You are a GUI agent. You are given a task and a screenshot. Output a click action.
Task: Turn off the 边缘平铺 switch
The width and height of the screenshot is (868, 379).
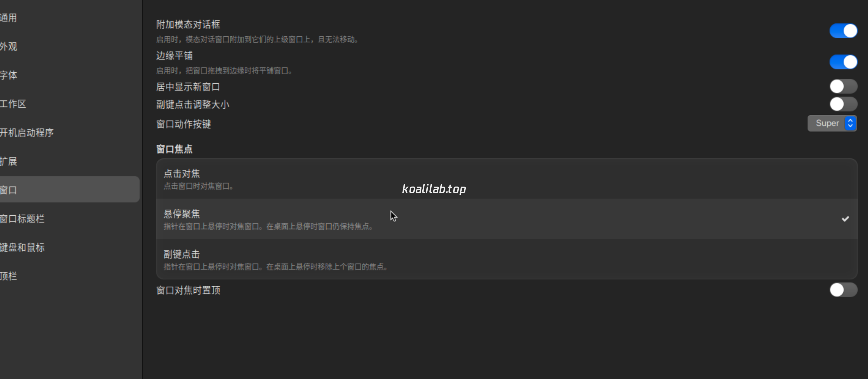click(843, 62)
